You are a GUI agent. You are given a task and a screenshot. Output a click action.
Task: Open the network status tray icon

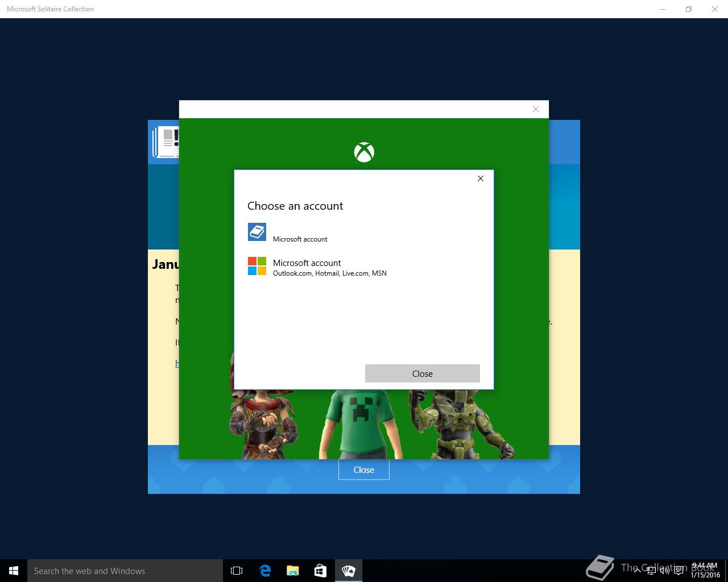pyautogui.click(x=651, y=571)
